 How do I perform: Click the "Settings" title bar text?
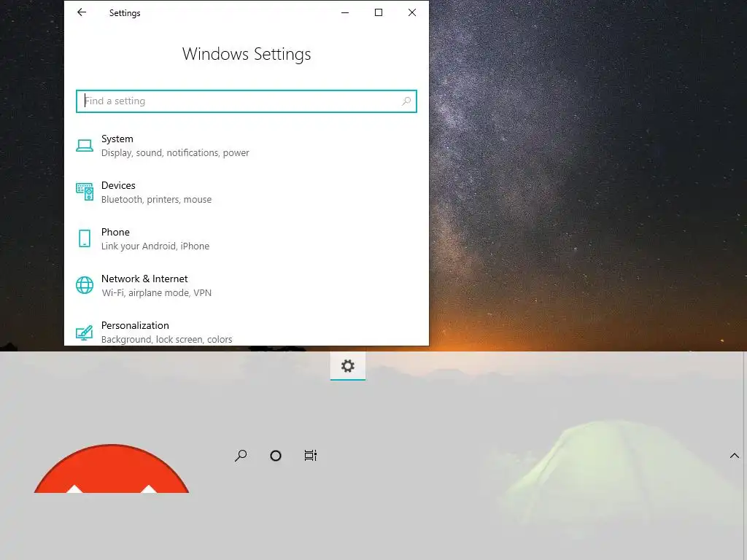point(125,13)
